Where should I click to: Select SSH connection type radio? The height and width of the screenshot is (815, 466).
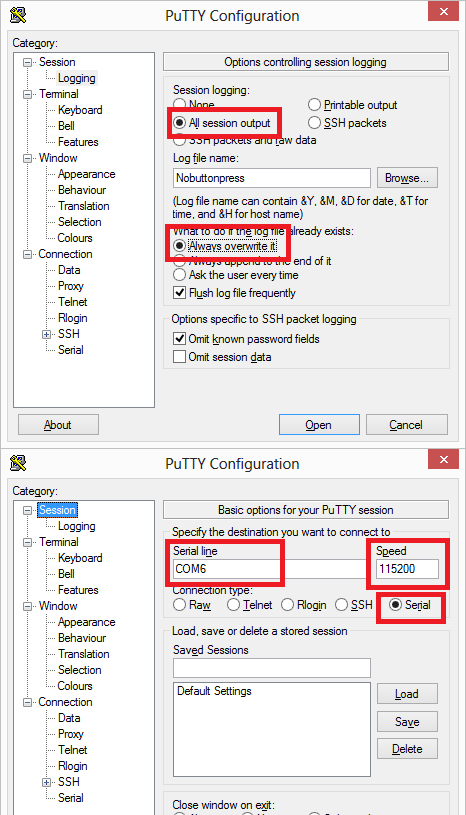click(341, 605)
